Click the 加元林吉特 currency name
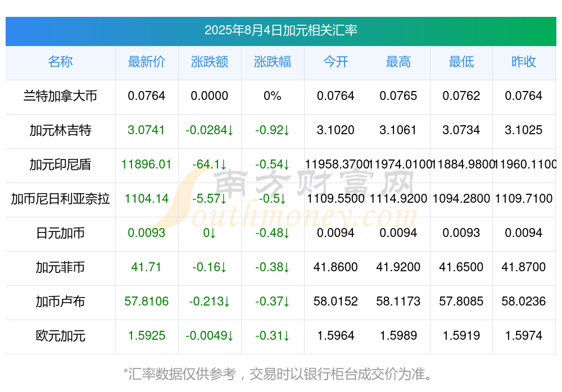This screenshot has width=562, height=392. click(x=60, y=130)
